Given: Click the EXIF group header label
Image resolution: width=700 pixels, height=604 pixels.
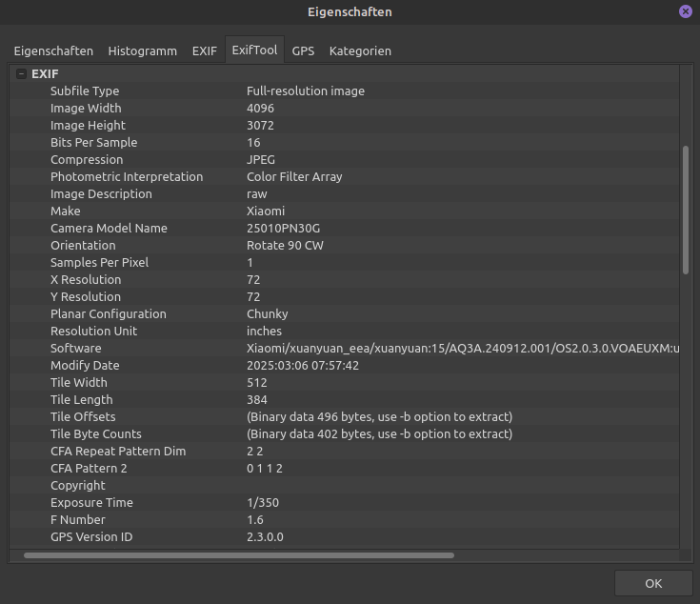Looking at the screenshot, I should click(45, 74).
